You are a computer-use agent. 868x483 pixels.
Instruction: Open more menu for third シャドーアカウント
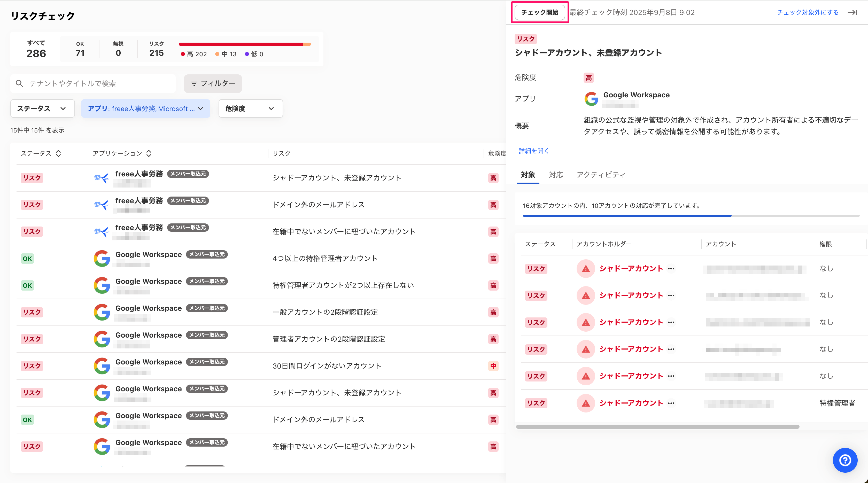[x=671, y=322]
